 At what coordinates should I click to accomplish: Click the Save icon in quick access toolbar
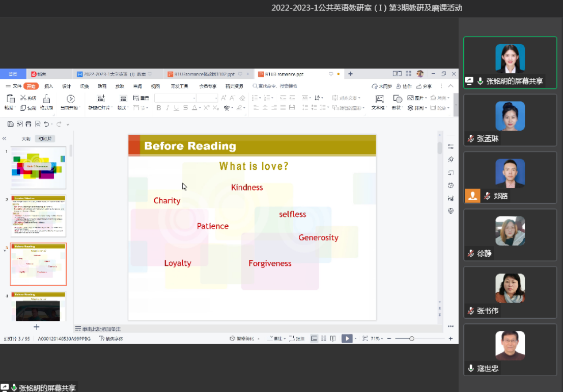[10, 124]
